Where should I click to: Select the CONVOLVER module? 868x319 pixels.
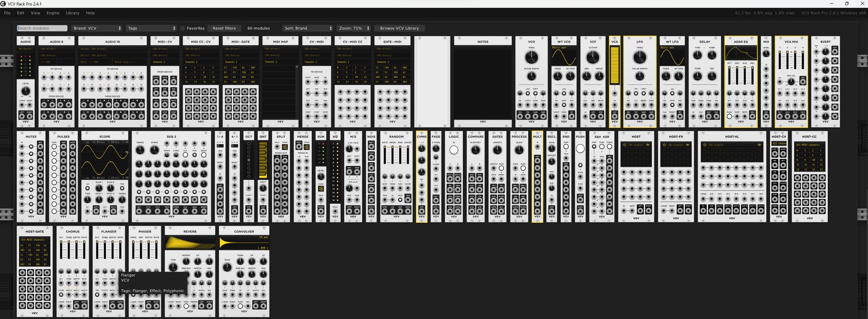(244, 272)
